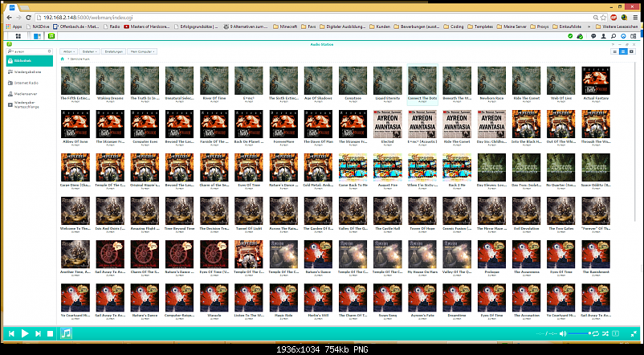Screen dimensions: 644x355
Task: Switch to the blue taskbar app icon
Action: point(37,36)
